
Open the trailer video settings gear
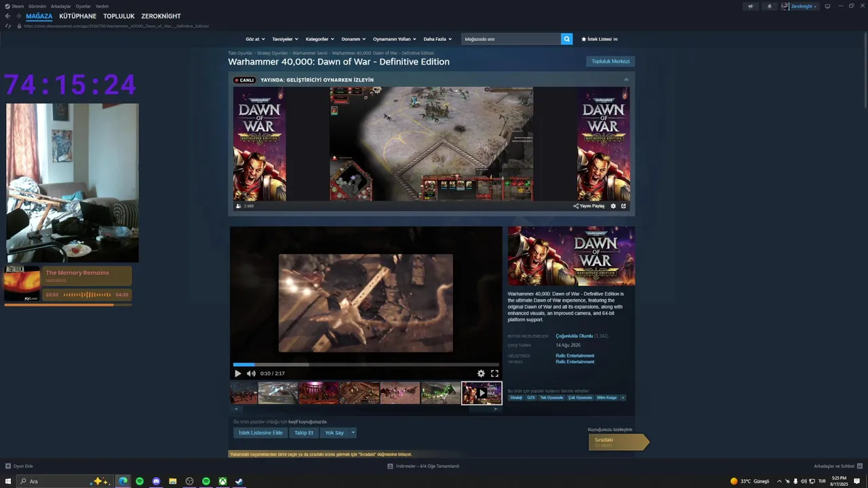(x=481, y=373)
